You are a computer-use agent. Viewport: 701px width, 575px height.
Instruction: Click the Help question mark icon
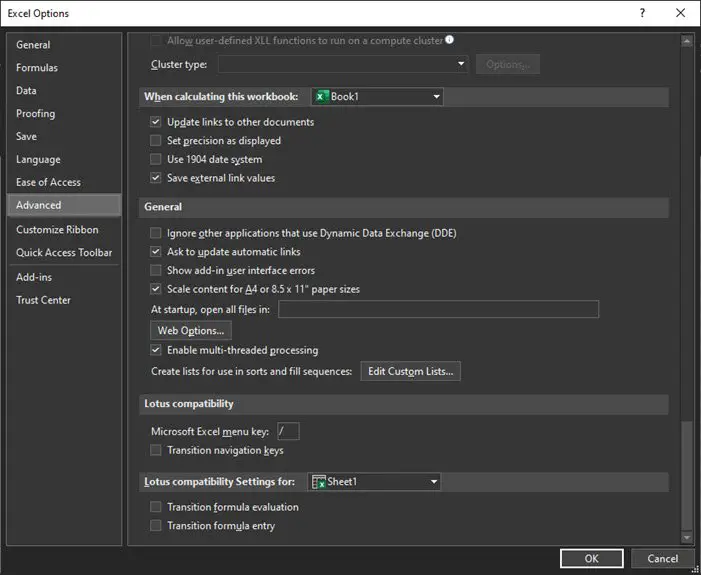(x=642, y=13)
